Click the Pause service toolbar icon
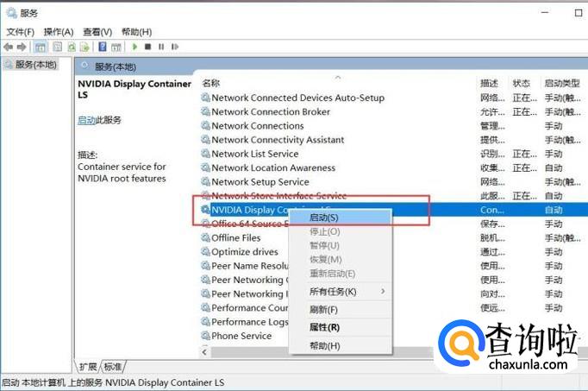 point(161,47)
